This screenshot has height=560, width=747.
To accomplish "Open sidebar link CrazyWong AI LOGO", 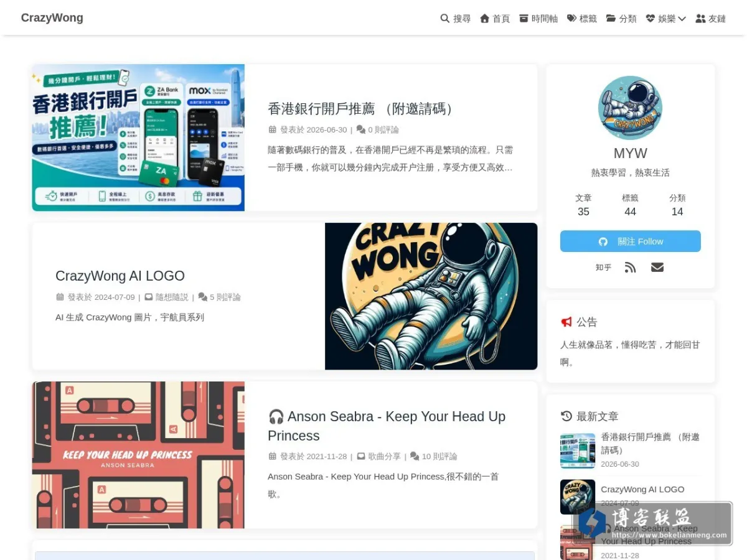I will pos(642,489).
